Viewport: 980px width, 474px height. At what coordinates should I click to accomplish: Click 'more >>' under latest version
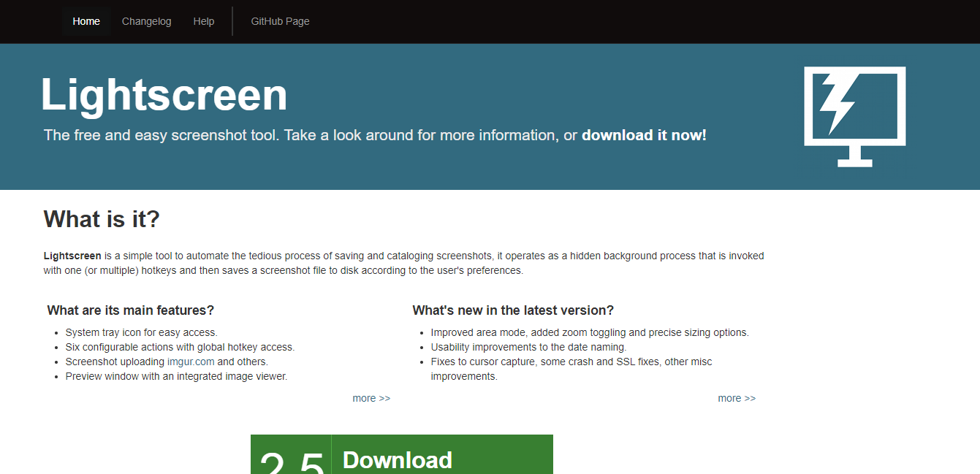[x=737, y=398]
